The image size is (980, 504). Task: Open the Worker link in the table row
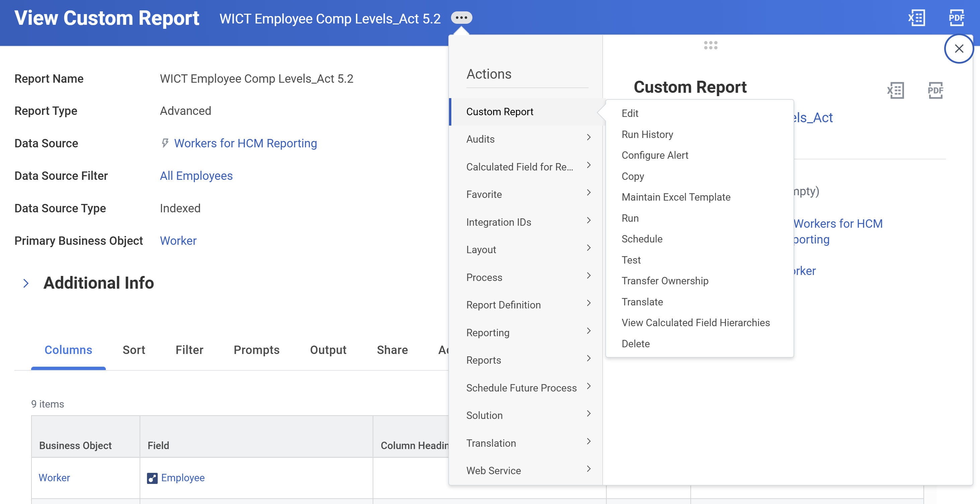point(54,478)
